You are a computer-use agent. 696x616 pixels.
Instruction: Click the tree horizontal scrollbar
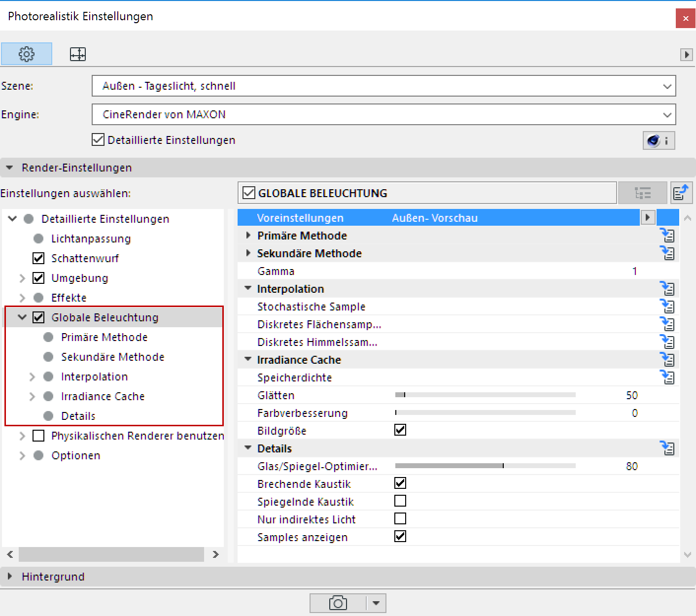tap(111, 554)
